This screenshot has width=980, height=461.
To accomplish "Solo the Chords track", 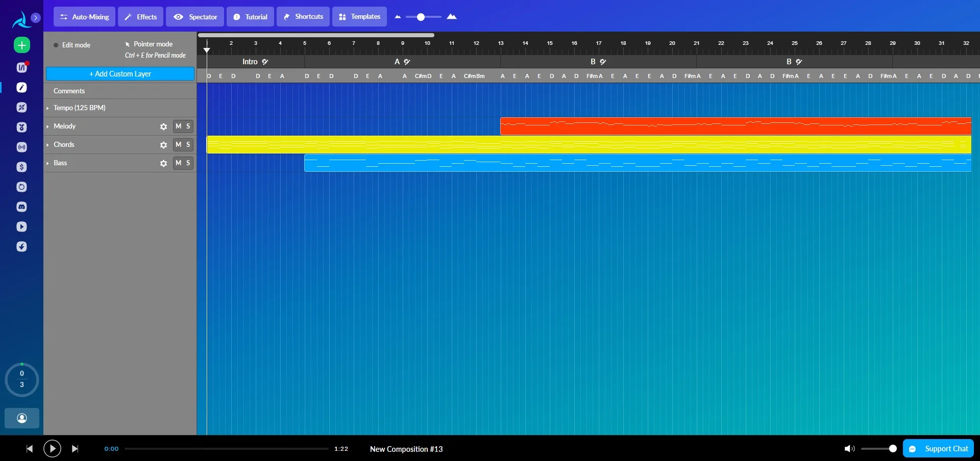I will click(188, 144).
